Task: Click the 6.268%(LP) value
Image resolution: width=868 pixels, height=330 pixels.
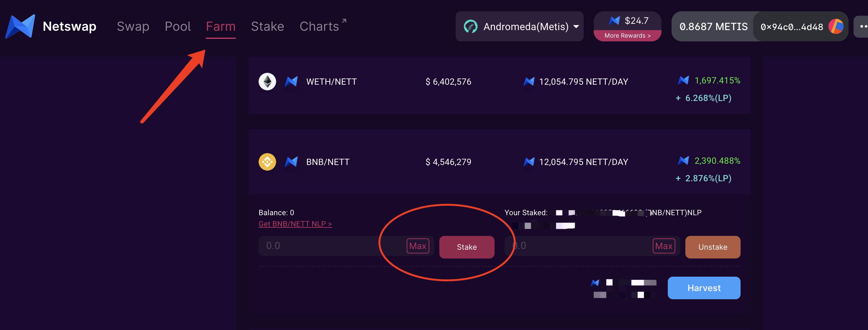Action: (x=708, y=98)
